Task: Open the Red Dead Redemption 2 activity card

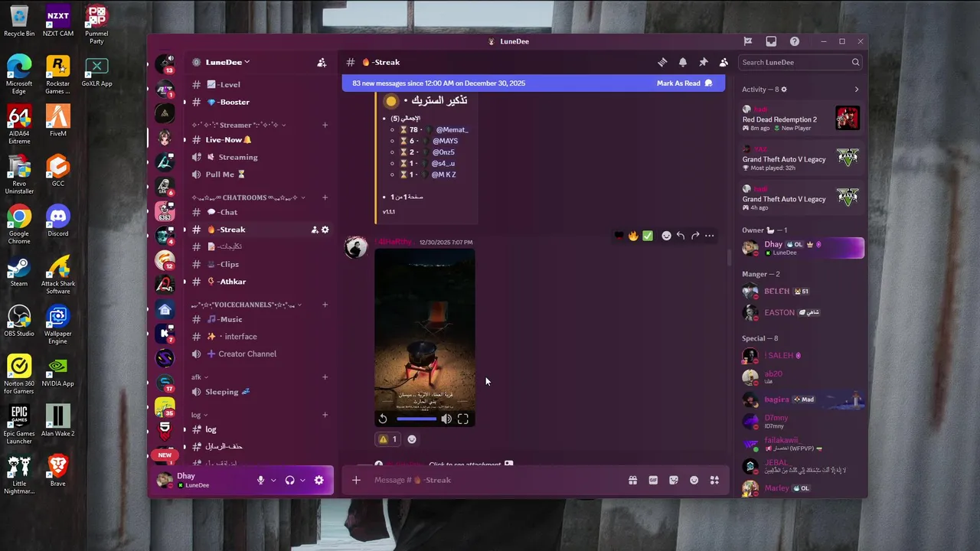Action: pos(801,119)
